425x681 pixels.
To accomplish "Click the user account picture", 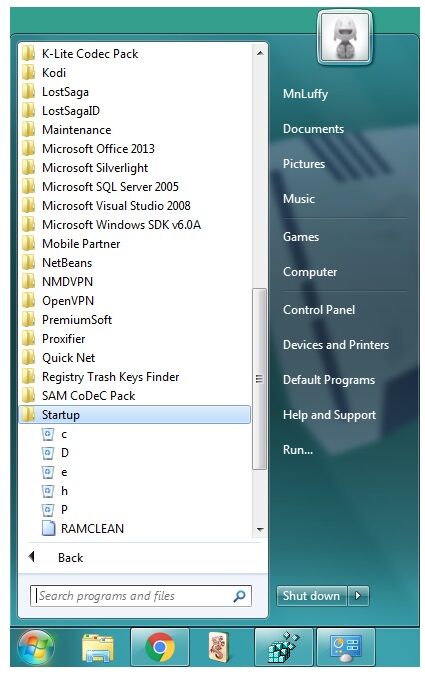I will (x=345, y=37).
